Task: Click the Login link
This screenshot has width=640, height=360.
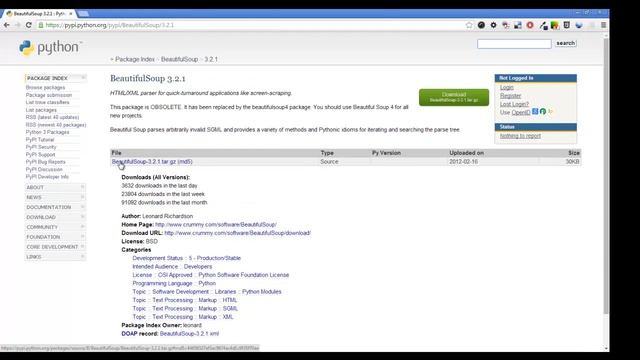Action: coord(507,87)
